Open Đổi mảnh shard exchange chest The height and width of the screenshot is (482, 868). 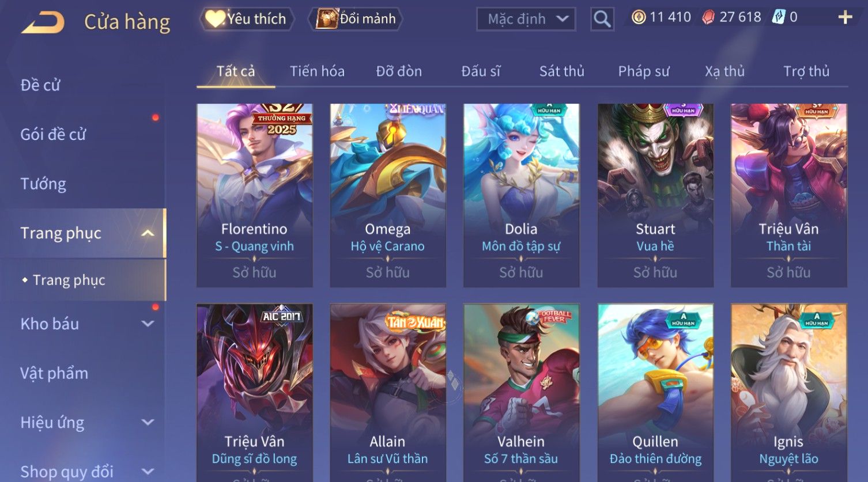(x=356, y=19)
